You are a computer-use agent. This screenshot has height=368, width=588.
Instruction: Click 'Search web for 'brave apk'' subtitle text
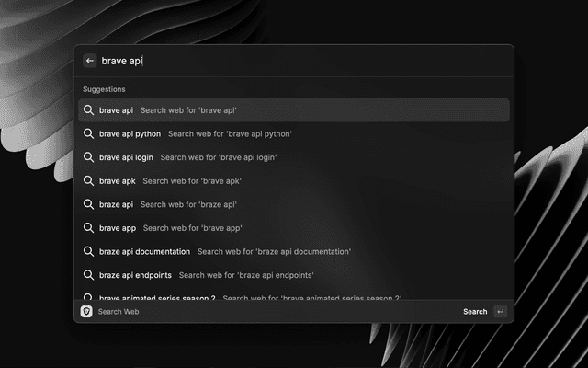coord(192,181)
